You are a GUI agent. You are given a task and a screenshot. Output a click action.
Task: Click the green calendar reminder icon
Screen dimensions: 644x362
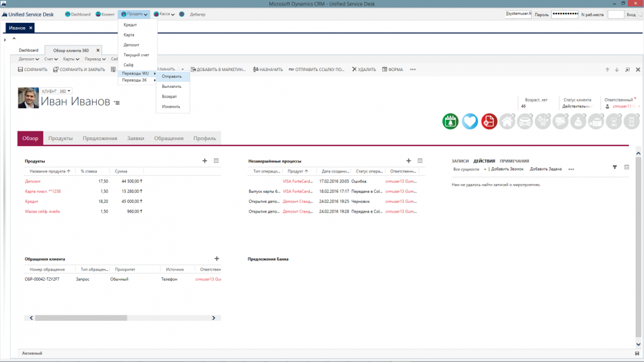[451, 121]
